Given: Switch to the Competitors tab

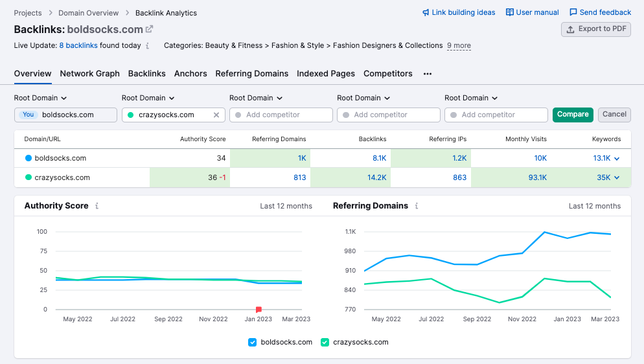Looking at the screenshot, I should pos(387,73).
